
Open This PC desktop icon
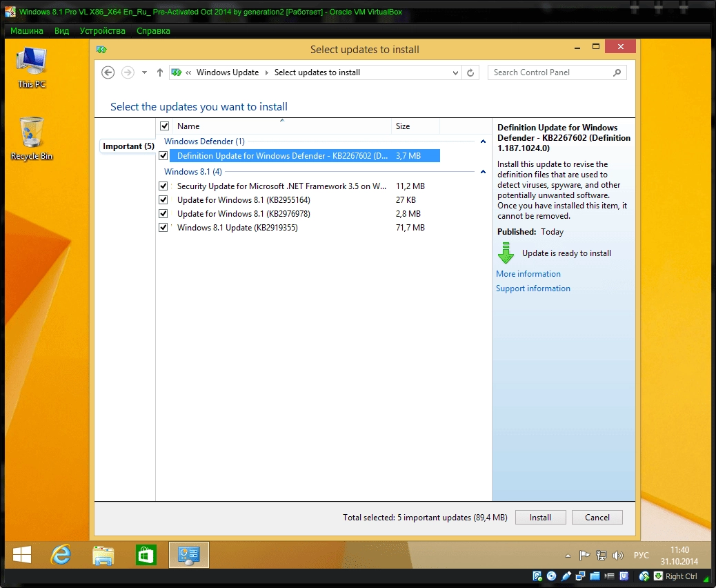[x=32, y=67]
